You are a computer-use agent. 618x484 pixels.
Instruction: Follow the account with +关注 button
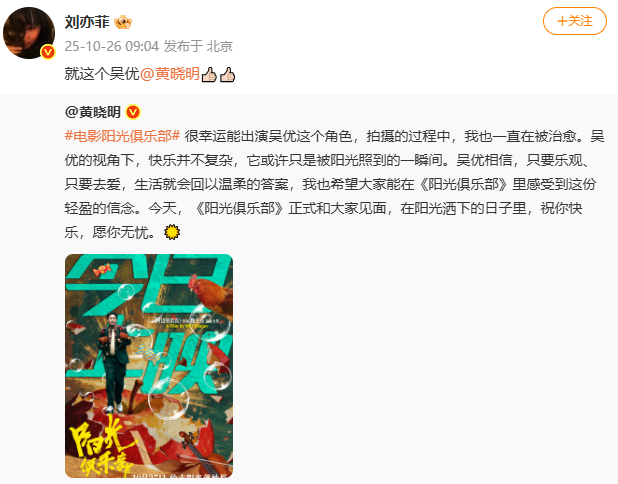575,21
